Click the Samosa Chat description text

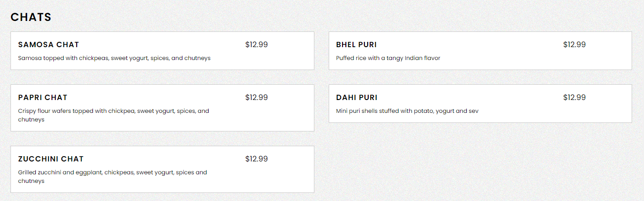[x=114, y=58]
